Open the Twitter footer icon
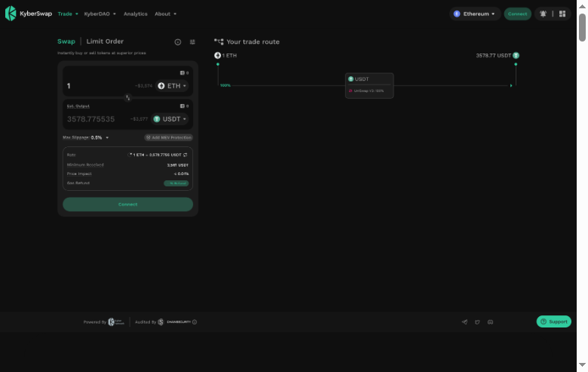The height and width of the screenshot is (372, 588). click(477, 322)
